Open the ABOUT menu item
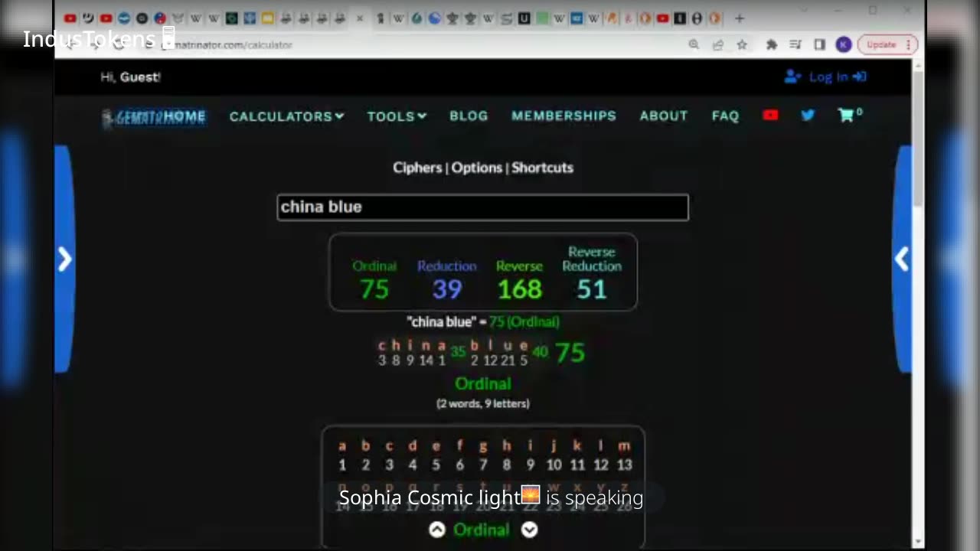Viewport: 980px width, 551px height. coord(664,116)
